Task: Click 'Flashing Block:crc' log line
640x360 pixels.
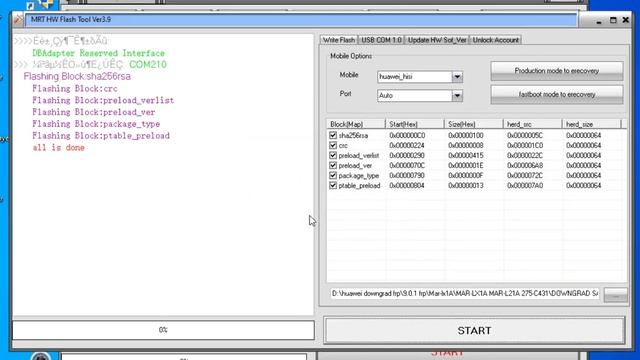Action: click(75, 89)
